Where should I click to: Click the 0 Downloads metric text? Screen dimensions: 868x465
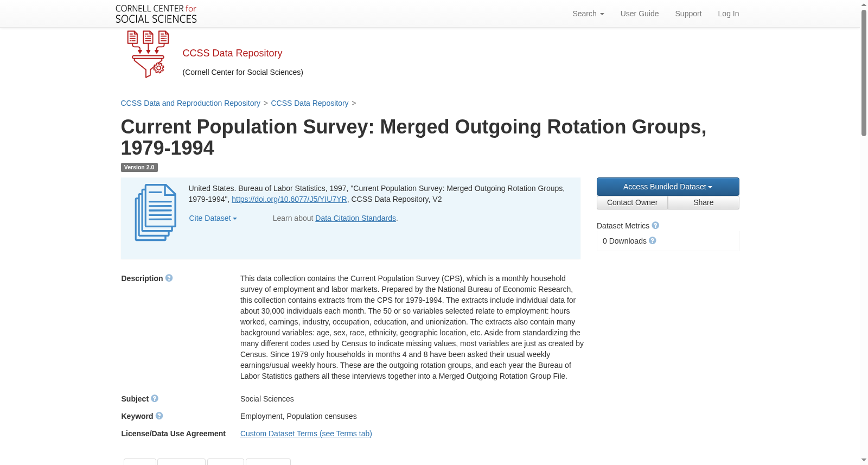(624, 241)
